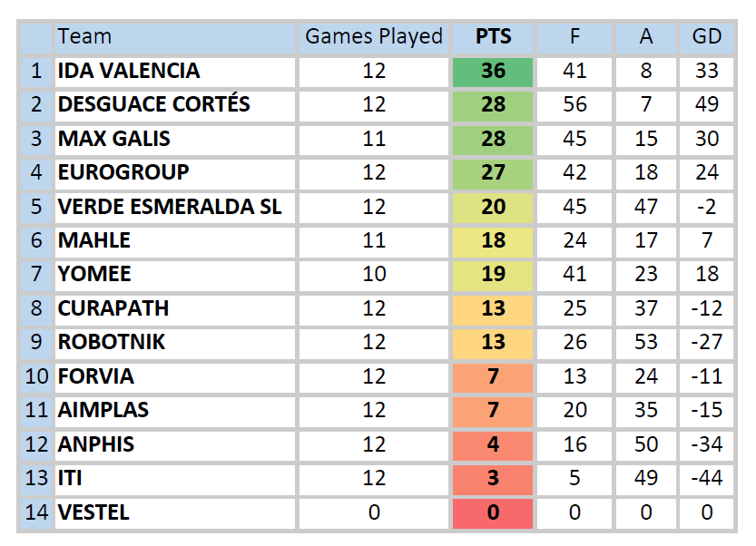Screen dimensions: 756x546
Task: Select VESTEL's red 0 points cell
Action: (493, 512)
